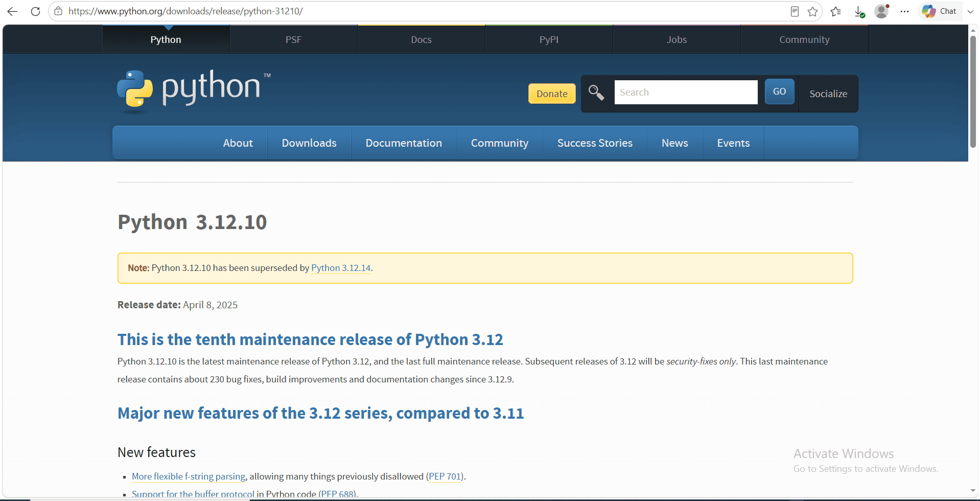Viewport: 980px width, 501px height.
Task: Select the Python top tab
Action: pyautogui.click(x=166, y=39)
